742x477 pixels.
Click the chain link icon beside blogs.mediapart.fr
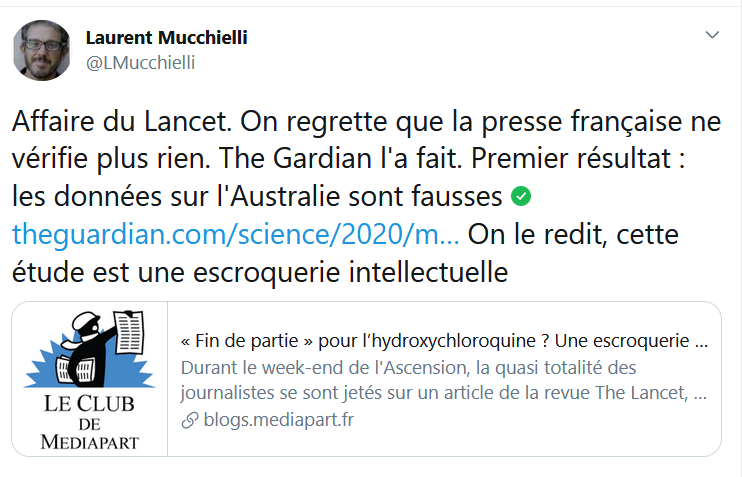[190, 420]
